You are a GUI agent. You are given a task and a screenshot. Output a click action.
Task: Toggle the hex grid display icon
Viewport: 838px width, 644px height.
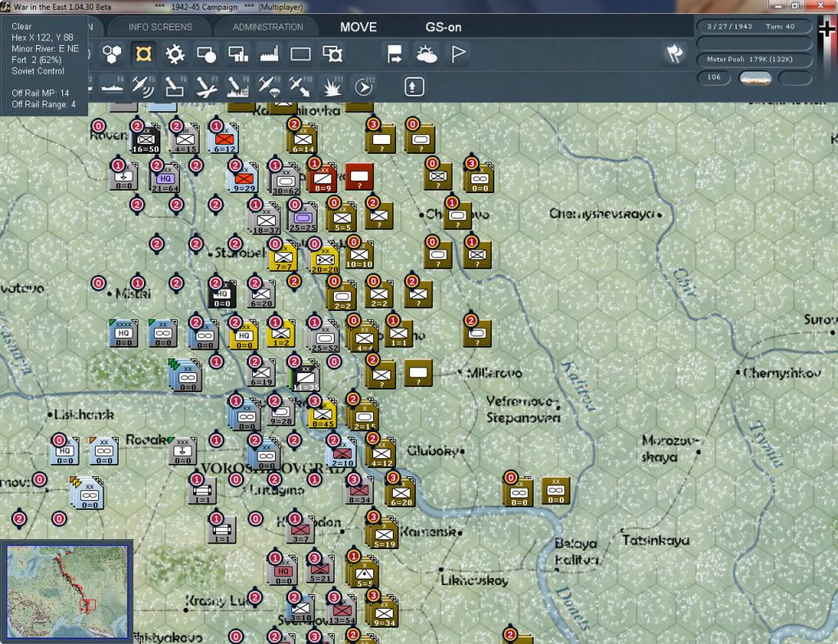112,54
